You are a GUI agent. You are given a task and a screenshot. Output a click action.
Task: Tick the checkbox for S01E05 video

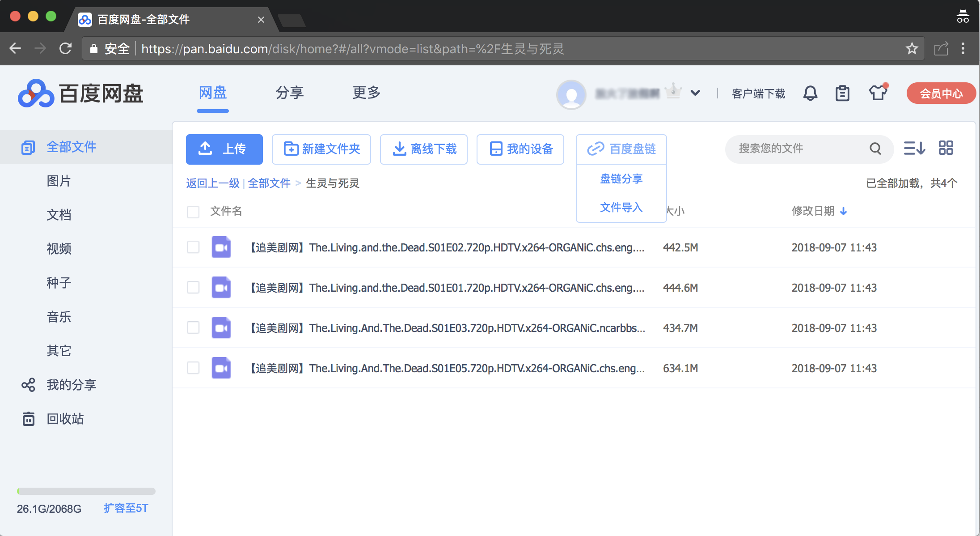pos(193,368)
